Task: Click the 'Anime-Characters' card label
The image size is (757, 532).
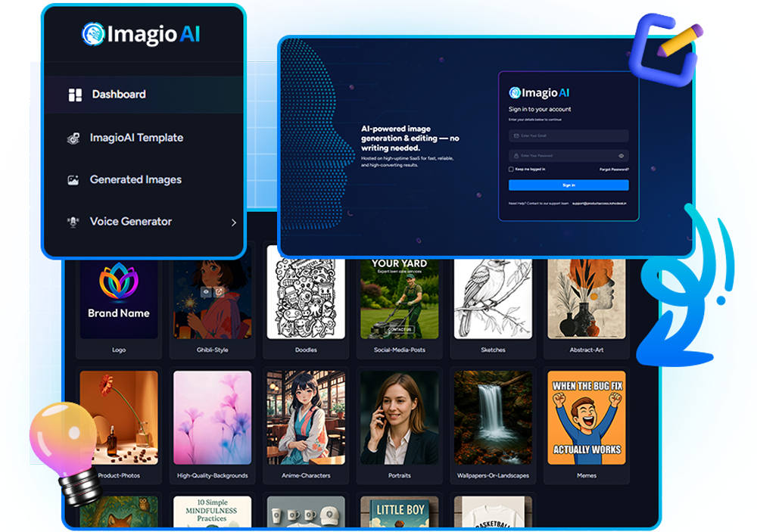Action: pos(306,475)
